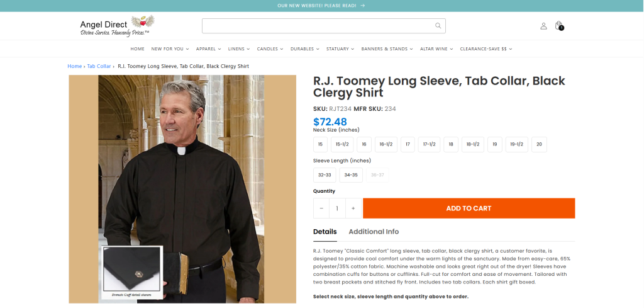644x308 pixels.
Task: Open the Home navigation menu item
Action: 138,49
